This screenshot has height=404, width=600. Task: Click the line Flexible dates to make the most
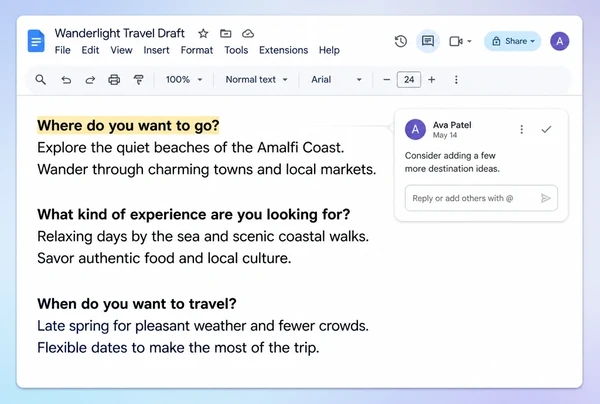click(x=178, y=348)
